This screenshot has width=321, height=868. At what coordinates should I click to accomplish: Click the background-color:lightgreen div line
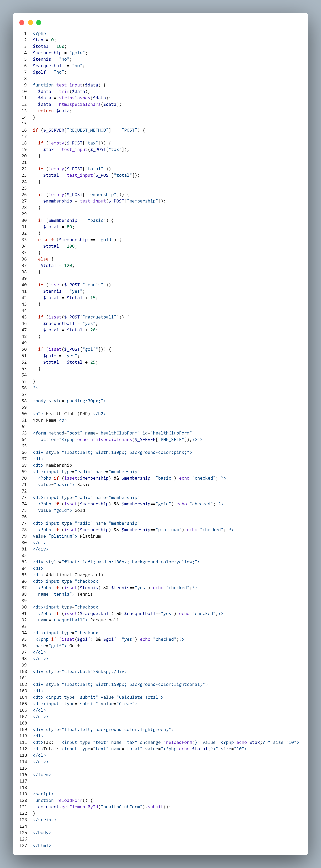103,729
